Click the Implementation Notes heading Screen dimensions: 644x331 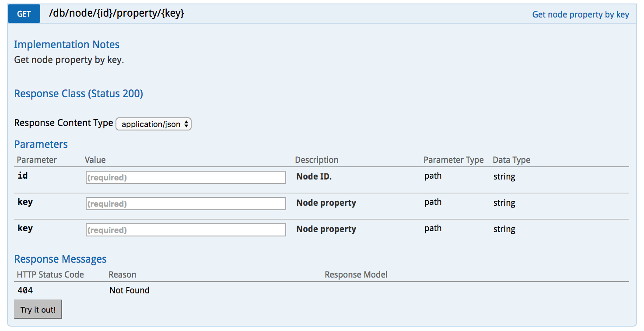[66, 44]
